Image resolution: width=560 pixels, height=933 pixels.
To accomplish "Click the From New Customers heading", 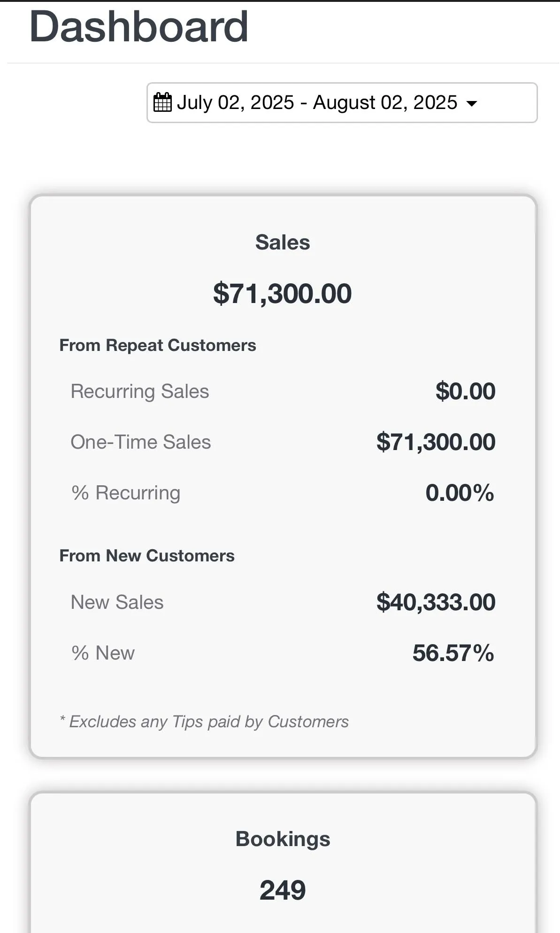I will (147, 556).
